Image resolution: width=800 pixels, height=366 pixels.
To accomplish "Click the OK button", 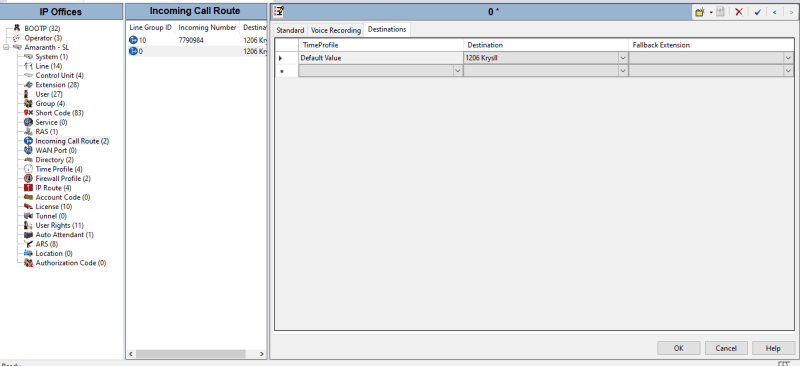I will tap(679, 348).
